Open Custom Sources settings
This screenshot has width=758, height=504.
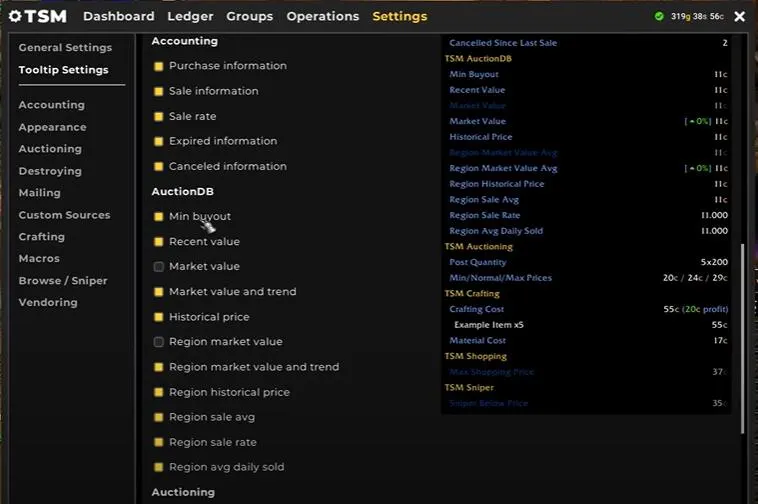pyautogui.click(x=64, y=215)
